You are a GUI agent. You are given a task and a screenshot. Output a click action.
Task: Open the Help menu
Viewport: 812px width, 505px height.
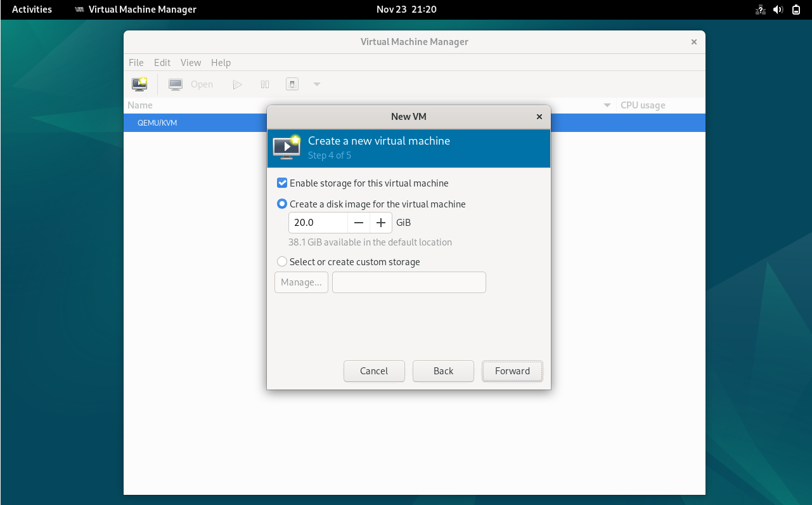coord(221,63)
